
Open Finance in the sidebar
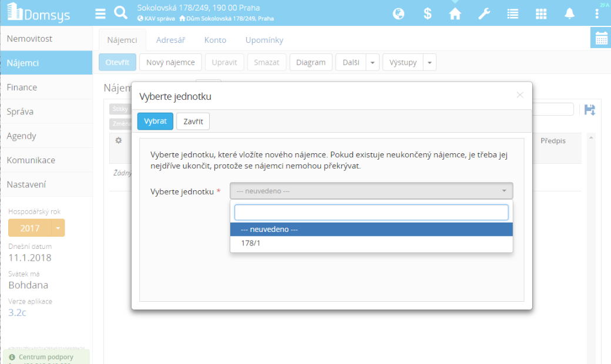point(46,87)
